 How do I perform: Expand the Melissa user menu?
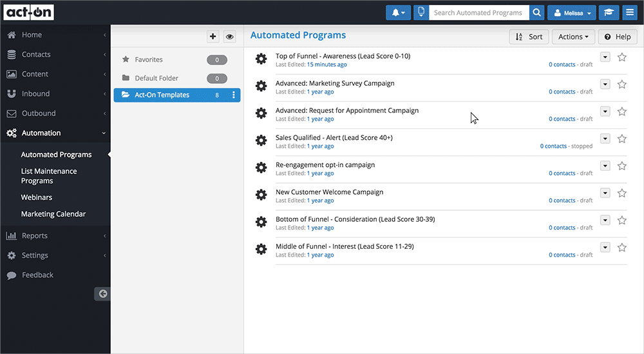pos(571,13)
